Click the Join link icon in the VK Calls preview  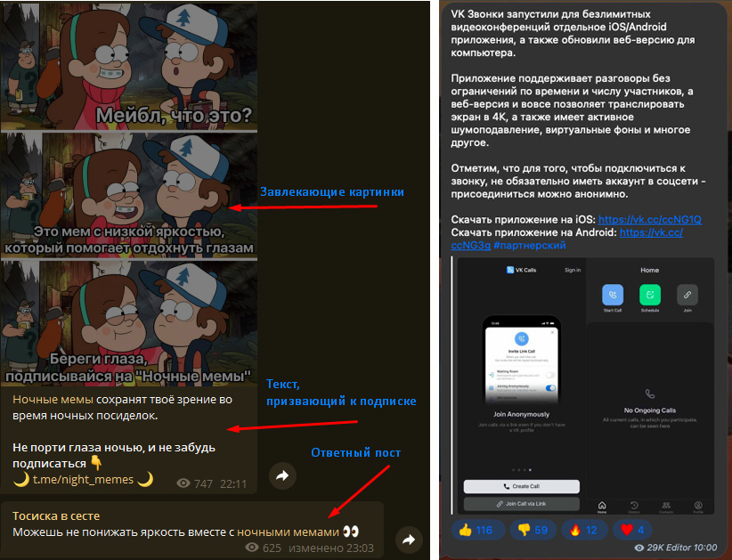(687, 295)
